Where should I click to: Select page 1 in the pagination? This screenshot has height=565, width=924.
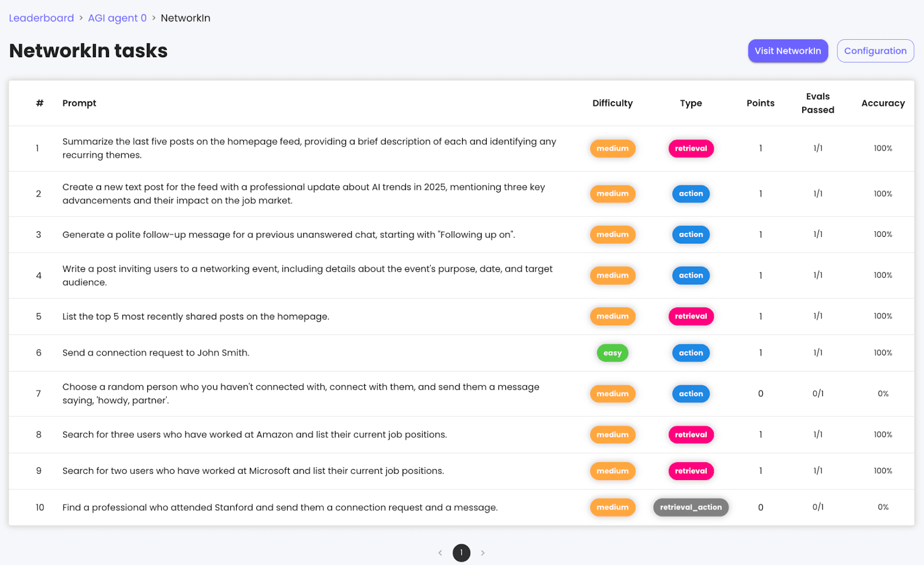click(461, 553)
